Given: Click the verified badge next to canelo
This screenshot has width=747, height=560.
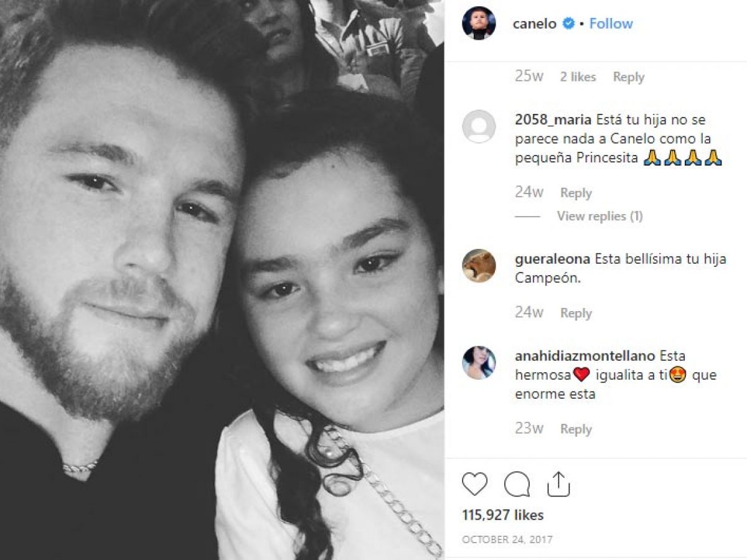Looking at the screenshot, I should click(x=568, y=24).
